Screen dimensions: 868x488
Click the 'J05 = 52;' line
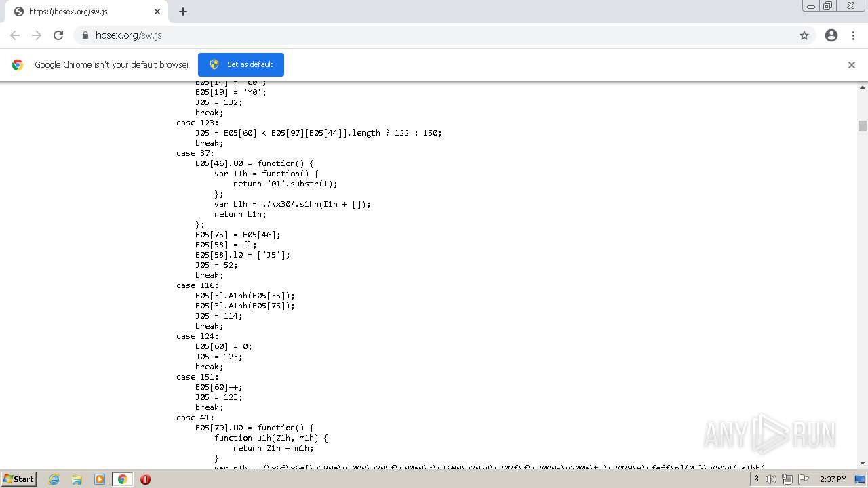[x=216, y=265]
